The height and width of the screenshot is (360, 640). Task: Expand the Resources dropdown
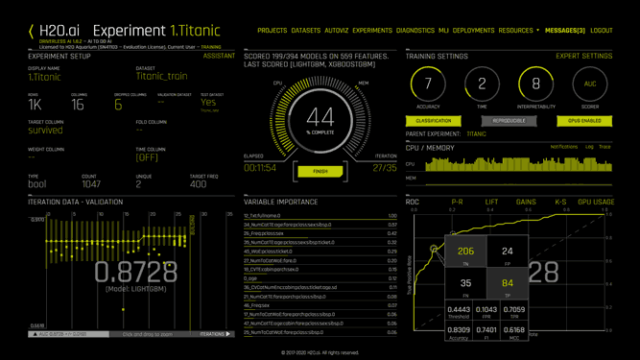(x=518, y=31)
